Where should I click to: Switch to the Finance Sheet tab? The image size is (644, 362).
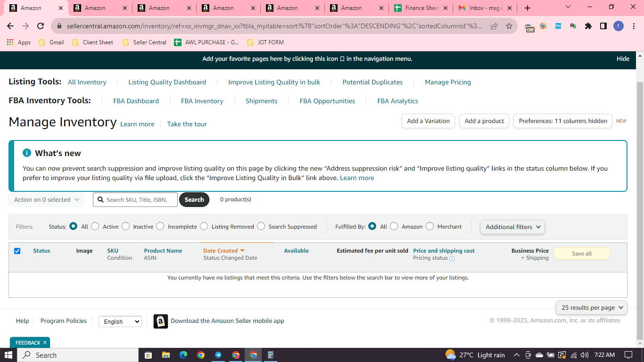pos(421,8)
